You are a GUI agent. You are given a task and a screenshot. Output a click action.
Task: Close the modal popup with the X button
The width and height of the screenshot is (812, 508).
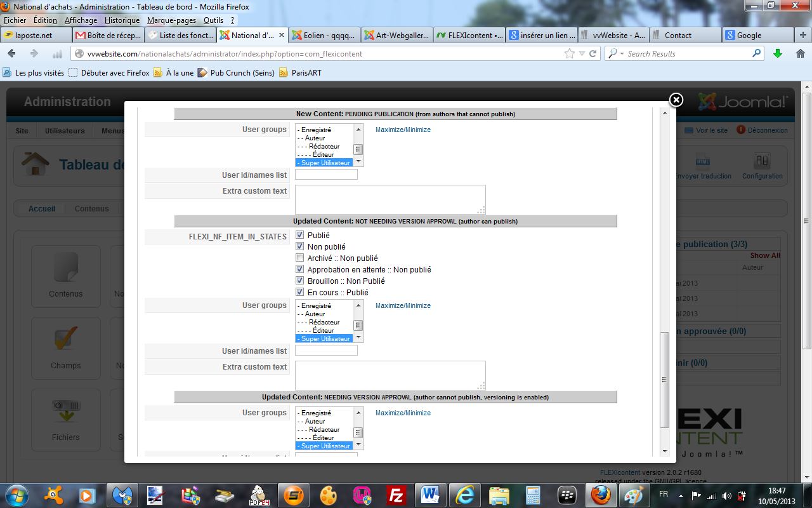click(676, 100)
